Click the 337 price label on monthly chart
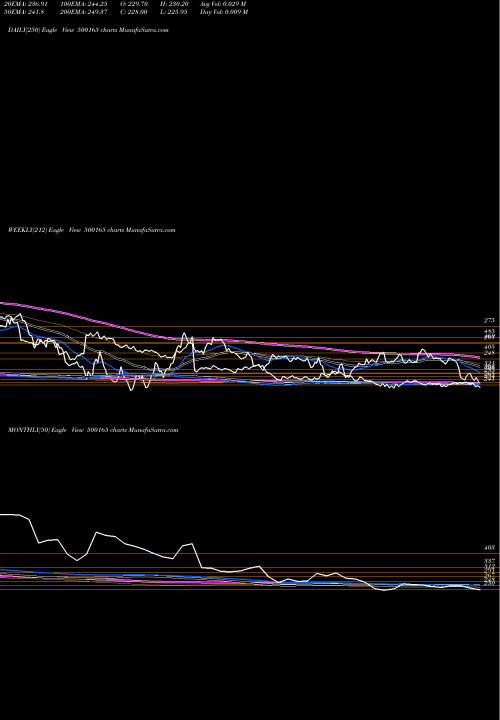500x720 pixels. 489,562
